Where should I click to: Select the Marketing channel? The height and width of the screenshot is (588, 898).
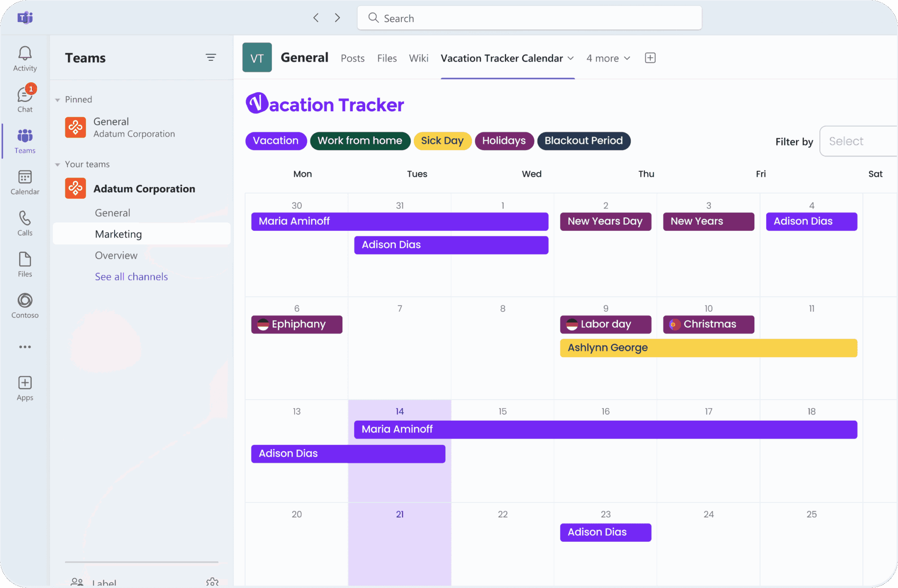(118, 234)
